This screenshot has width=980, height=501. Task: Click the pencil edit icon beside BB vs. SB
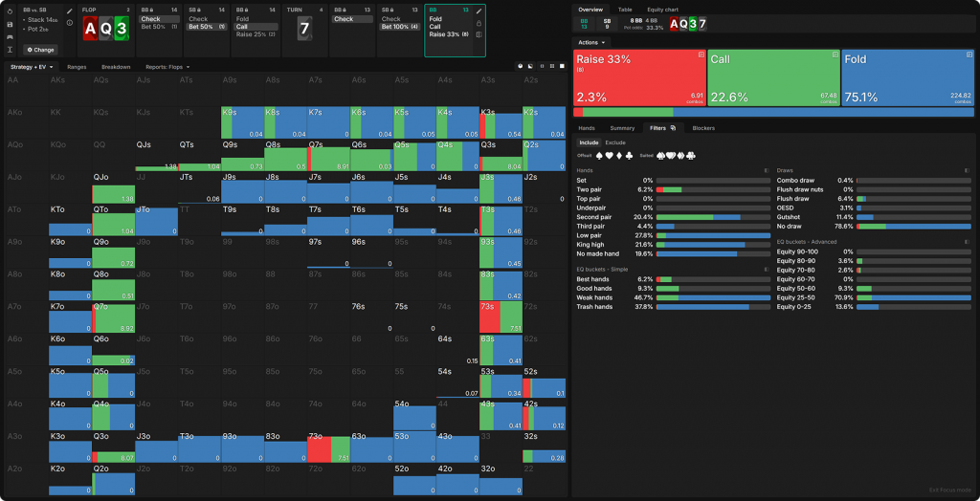(x=70, y=11)
